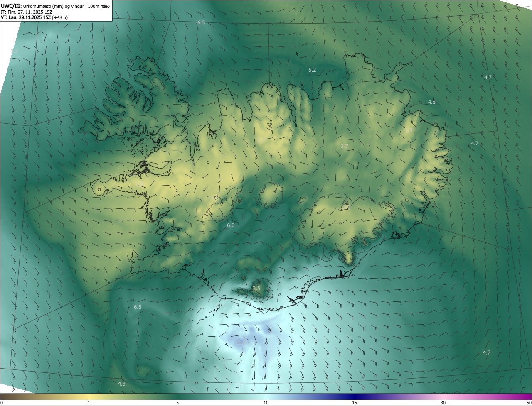Click the 6.5 value label southwest of Reykjanes

point(138,307)
